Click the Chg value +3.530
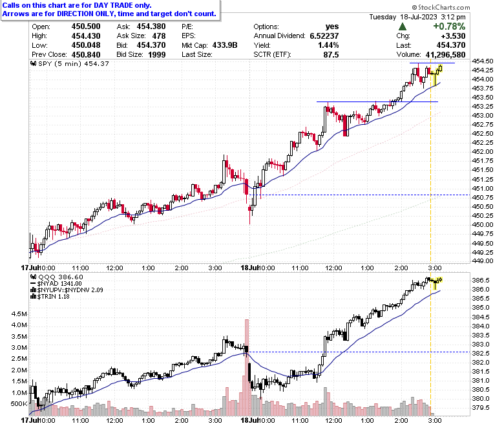The height and width of the screenshot is (426, 504). pyautogui.click(x=453, y=36)
